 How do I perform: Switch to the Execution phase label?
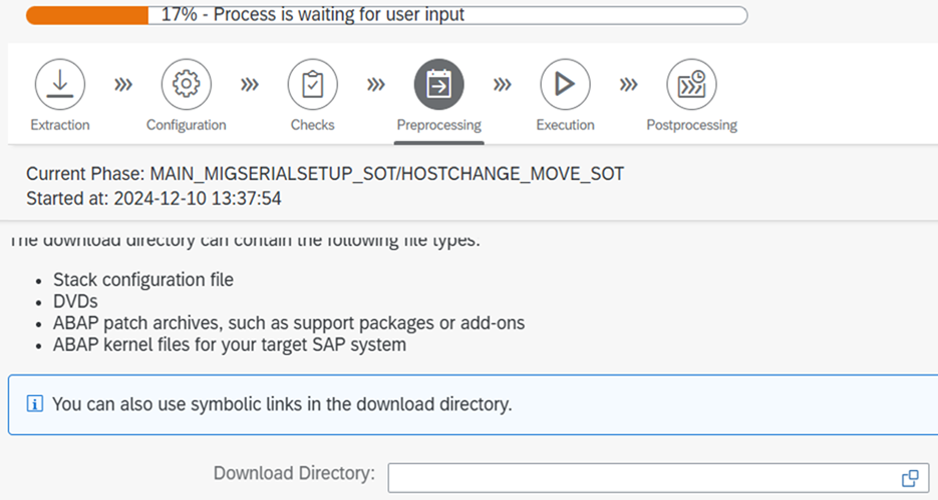(565, 125)
